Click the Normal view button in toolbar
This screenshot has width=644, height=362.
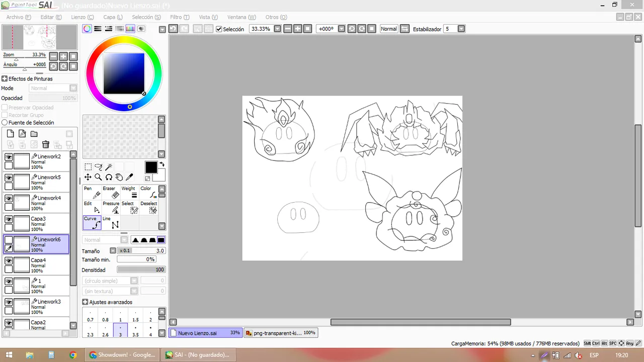click(388, 29)
